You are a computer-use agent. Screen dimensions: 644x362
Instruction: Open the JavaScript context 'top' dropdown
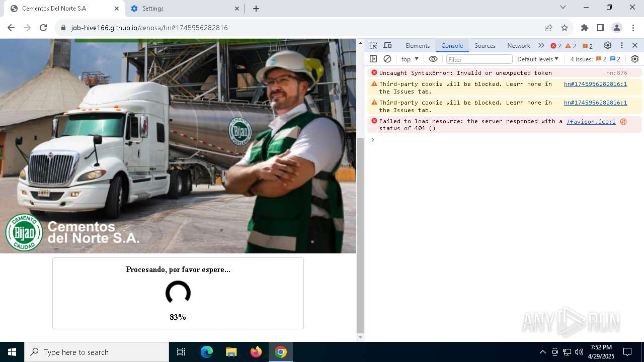[x=410, y=59]
